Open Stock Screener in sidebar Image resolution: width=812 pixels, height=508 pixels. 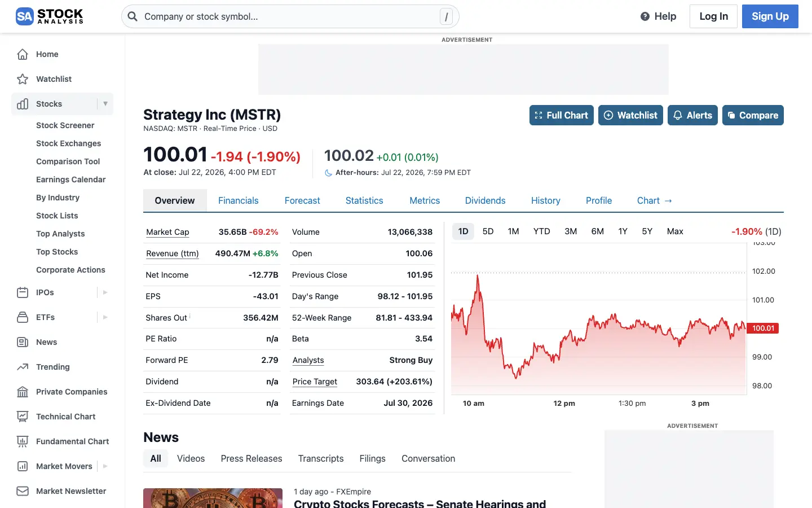(x=65, y=125)
